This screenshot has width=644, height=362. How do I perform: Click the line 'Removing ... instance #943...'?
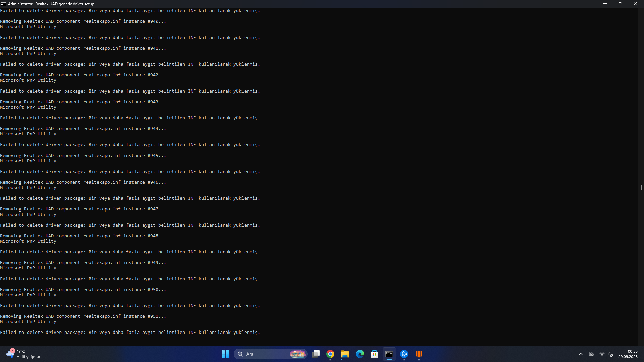pyautogui.click(x=83, y=102)
